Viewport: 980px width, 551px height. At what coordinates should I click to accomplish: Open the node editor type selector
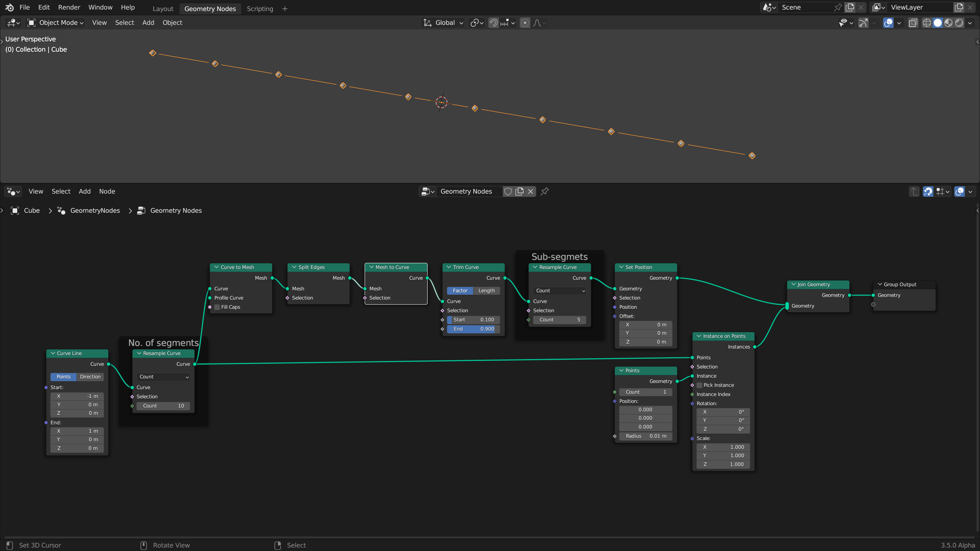13,191
